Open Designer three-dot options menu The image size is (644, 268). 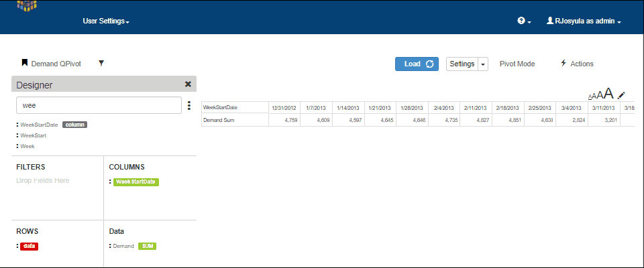(189, 105)
